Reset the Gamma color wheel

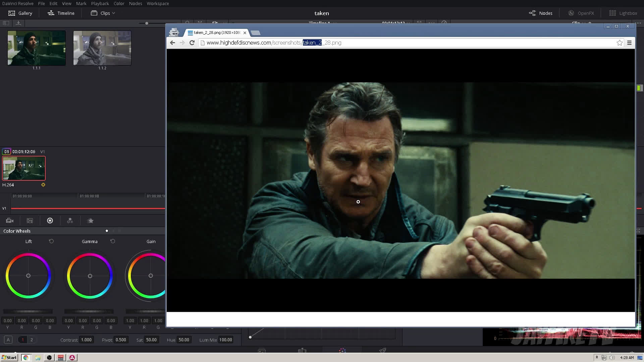113,241
